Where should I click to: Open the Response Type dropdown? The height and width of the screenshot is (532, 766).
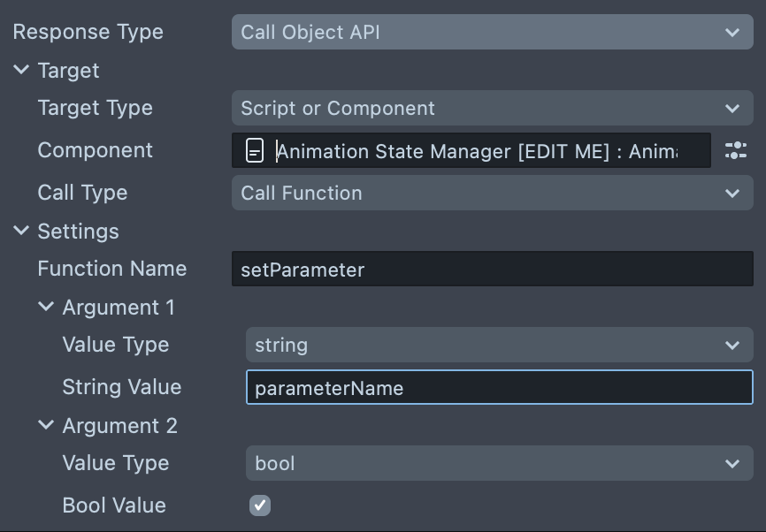pyautogui.click(x=491, y=33)
